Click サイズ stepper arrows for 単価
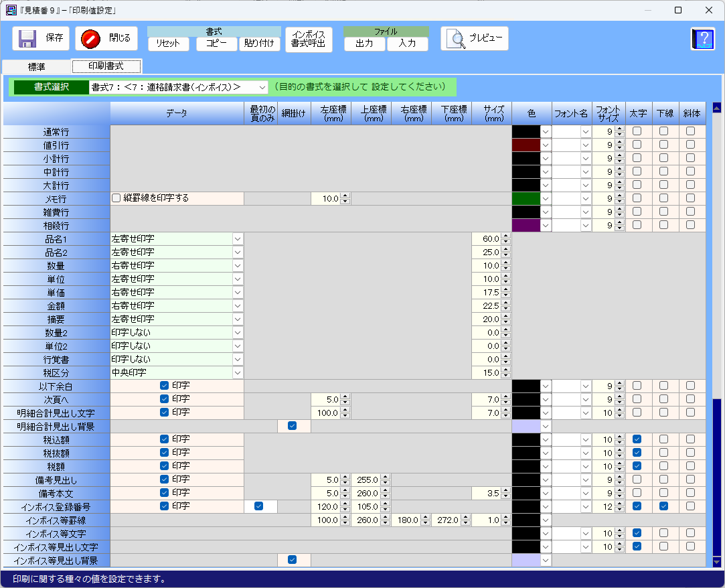Image resolution: width=725 pixels, height=588 pixels. [x=505, y=293]
